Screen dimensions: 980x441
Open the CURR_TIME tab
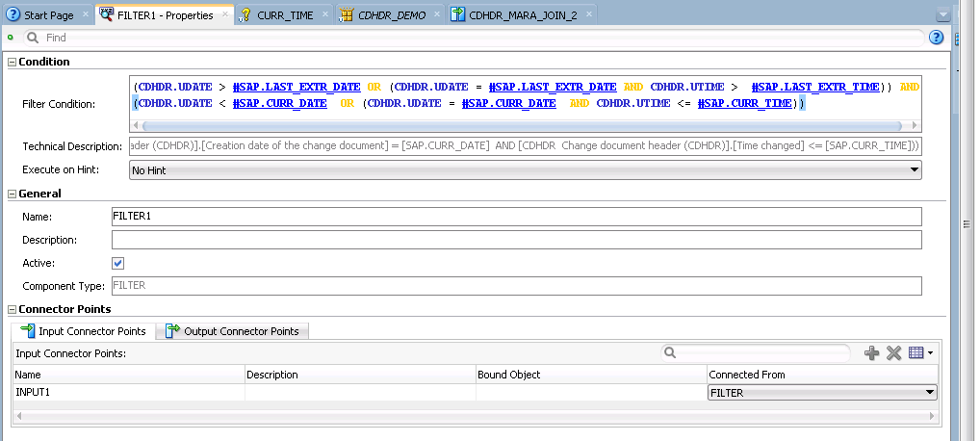(x=285, y=15)
